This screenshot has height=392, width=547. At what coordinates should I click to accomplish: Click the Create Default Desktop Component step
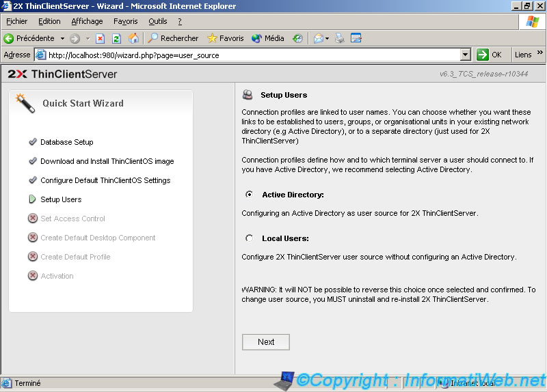(98, 238)
